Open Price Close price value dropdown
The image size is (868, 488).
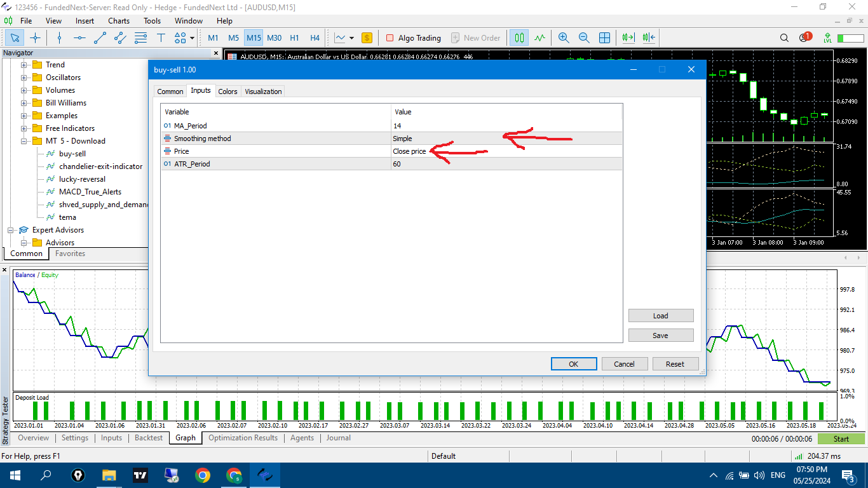click(506, 151)
